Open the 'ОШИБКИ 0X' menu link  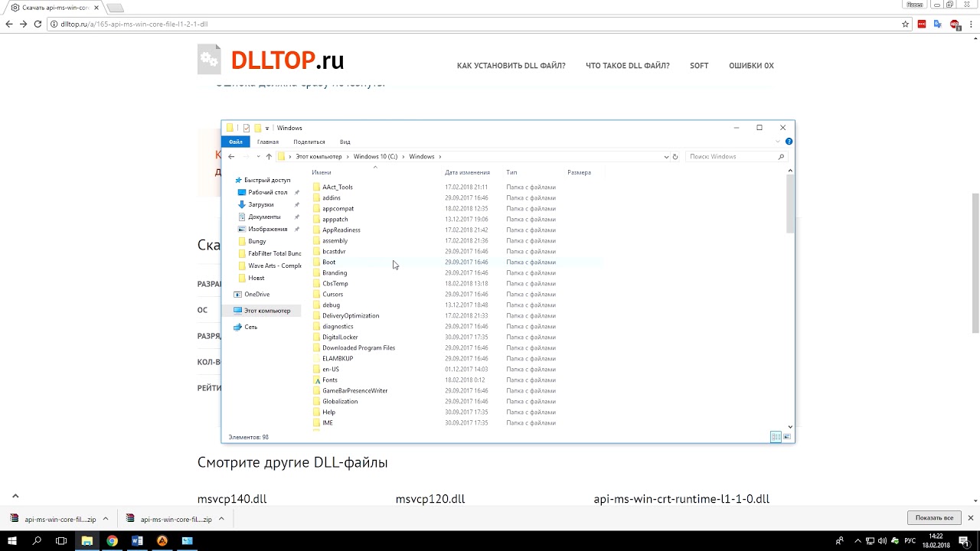[751, 66]
